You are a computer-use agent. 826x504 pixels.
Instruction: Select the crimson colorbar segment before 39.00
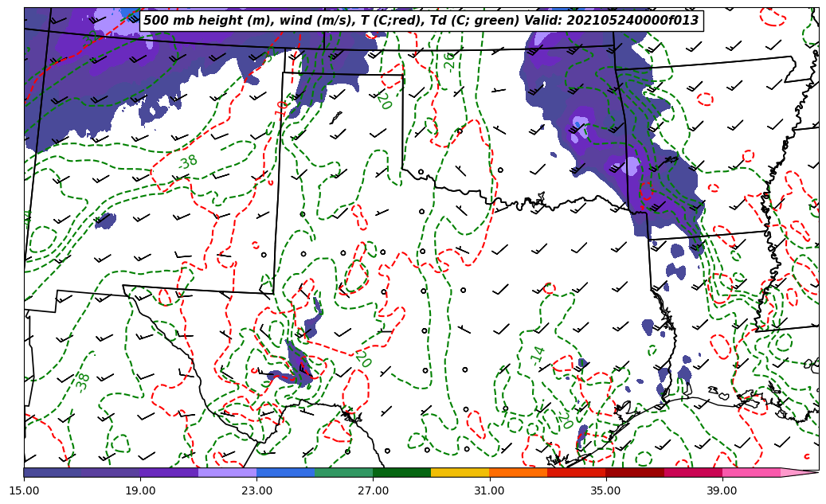pos(693,472)
